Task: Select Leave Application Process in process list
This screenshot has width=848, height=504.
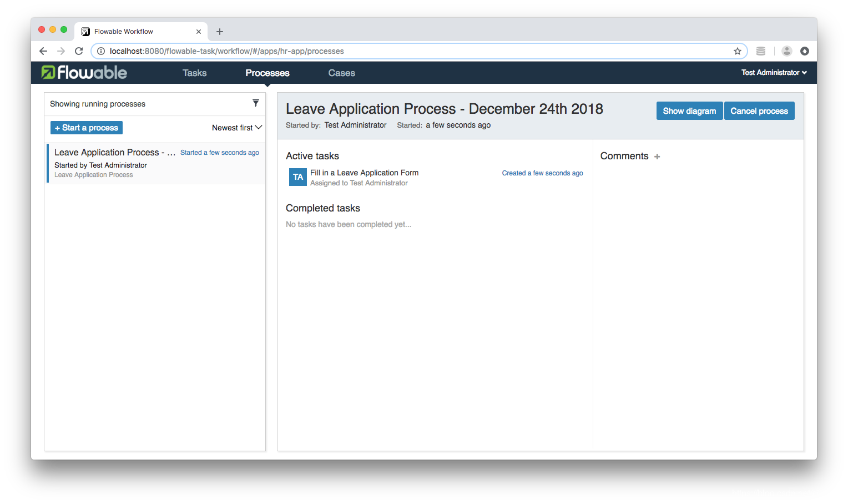Action: [x=157, y=163]
